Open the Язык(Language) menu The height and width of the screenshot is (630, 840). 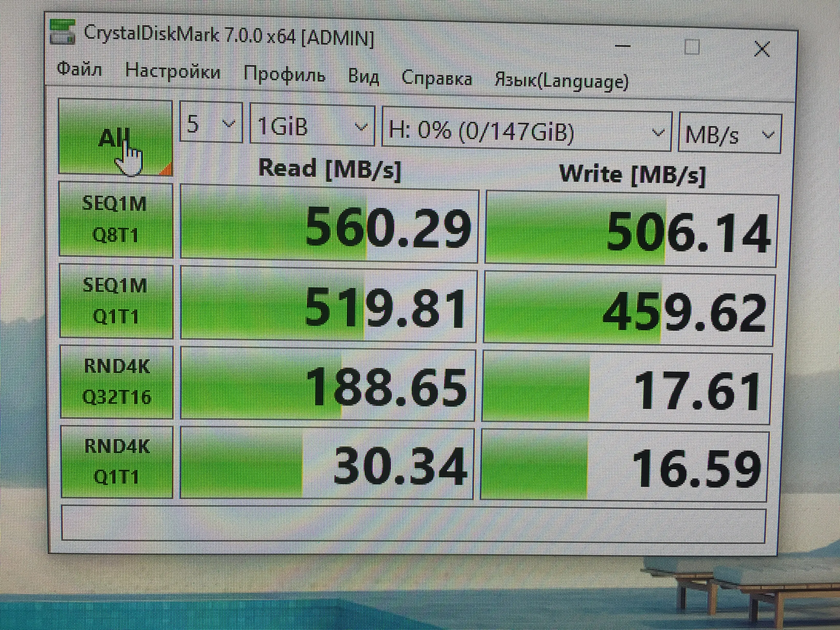click(562, 81)
